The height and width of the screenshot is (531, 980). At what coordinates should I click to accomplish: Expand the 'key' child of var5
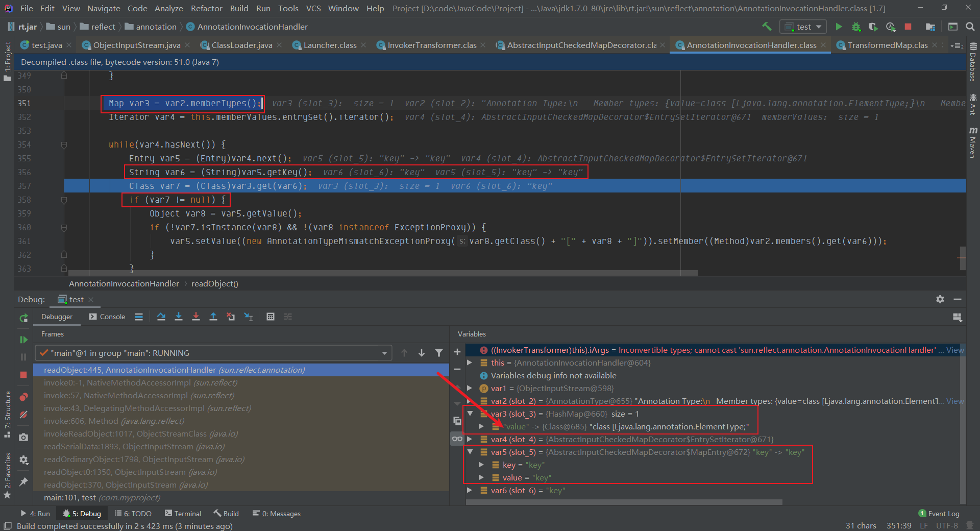tap(481, 465)
